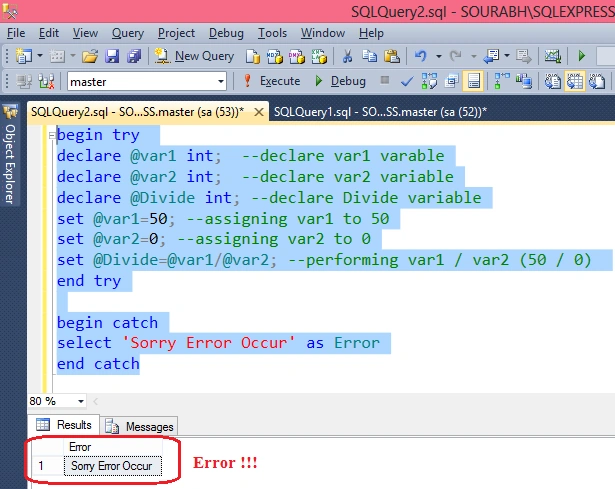Open the 80 % zoom dropdown
615x489 pixels.
point(56,401)
